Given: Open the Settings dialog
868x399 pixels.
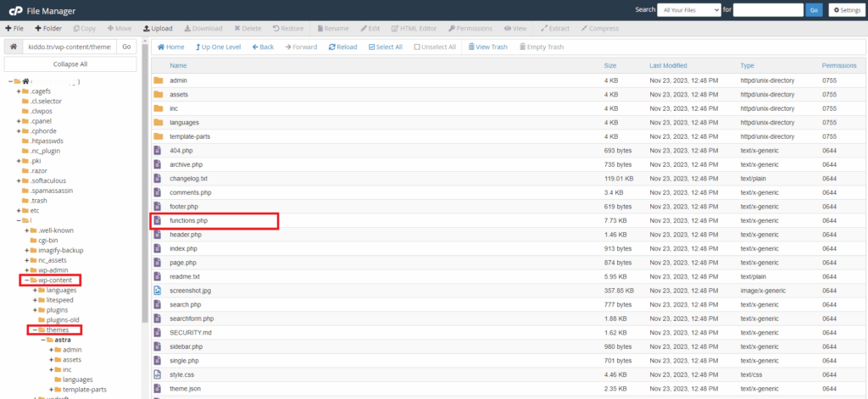Looking at the screenshot, I should 847,10.
